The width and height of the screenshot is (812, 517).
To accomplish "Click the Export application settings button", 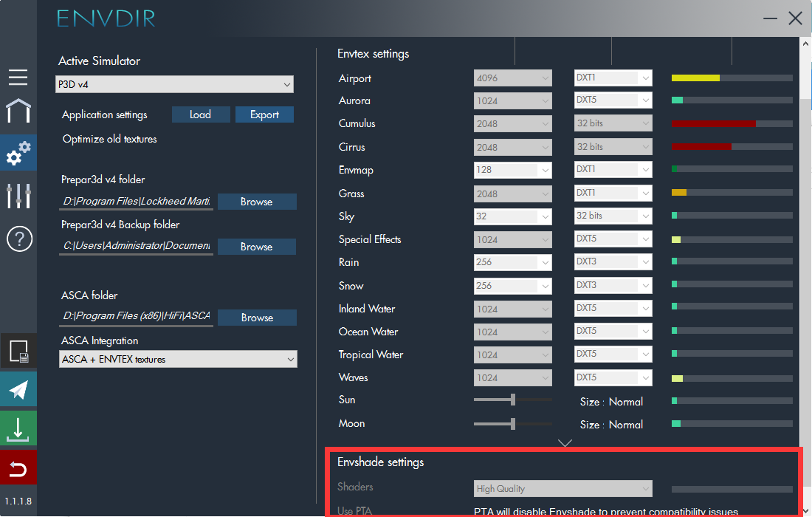I will point(264,114).
